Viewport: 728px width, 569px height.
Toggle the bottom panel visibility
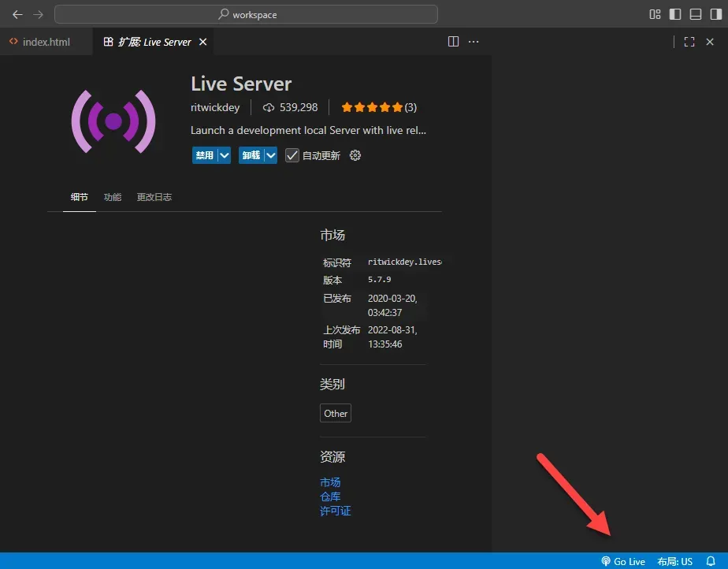click(696, 14)
